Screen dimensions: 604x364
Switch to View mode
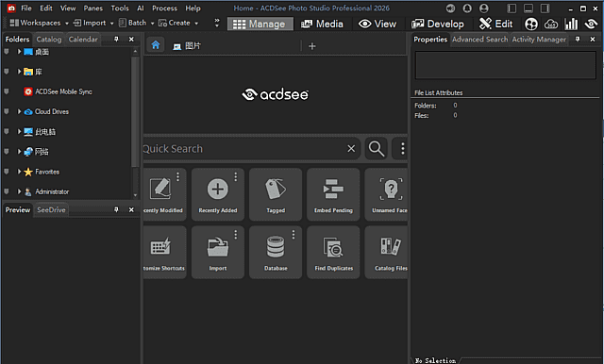377,24
